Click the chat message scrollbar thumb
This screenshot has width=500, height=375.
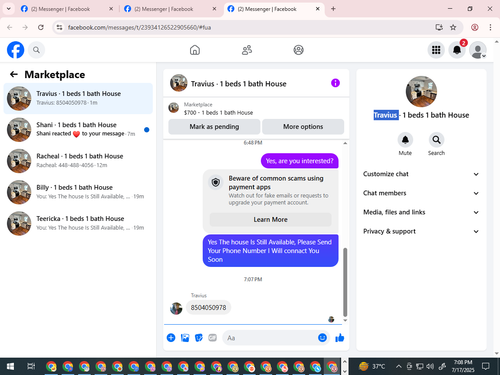[345, 282]
